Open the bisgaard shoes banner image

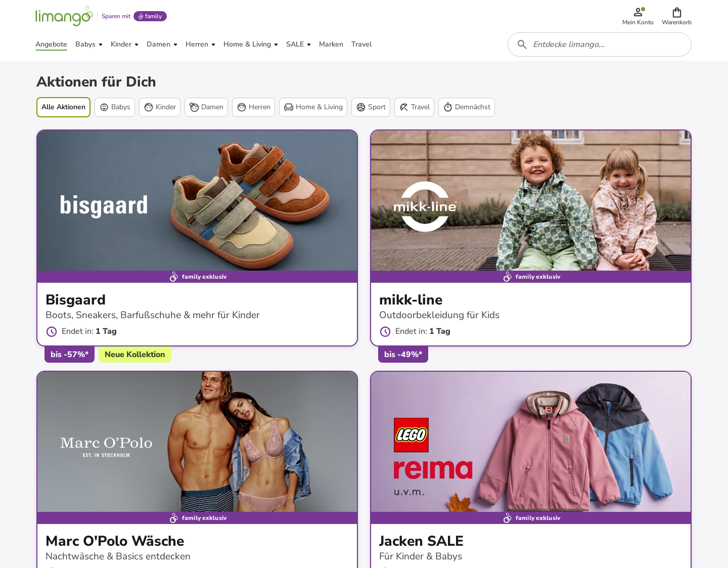point(197,201)
